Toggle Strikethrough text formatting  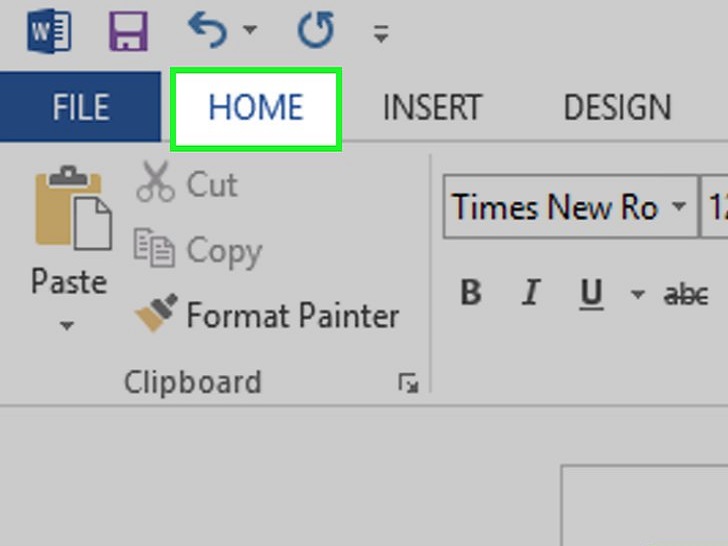tap(686, 294)
